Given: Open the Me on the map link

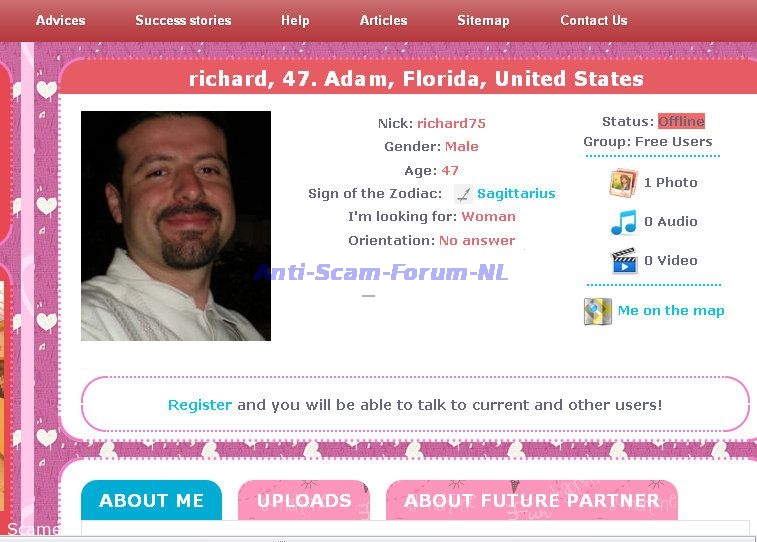Looking at the screenshot, I should click(670, 311).
